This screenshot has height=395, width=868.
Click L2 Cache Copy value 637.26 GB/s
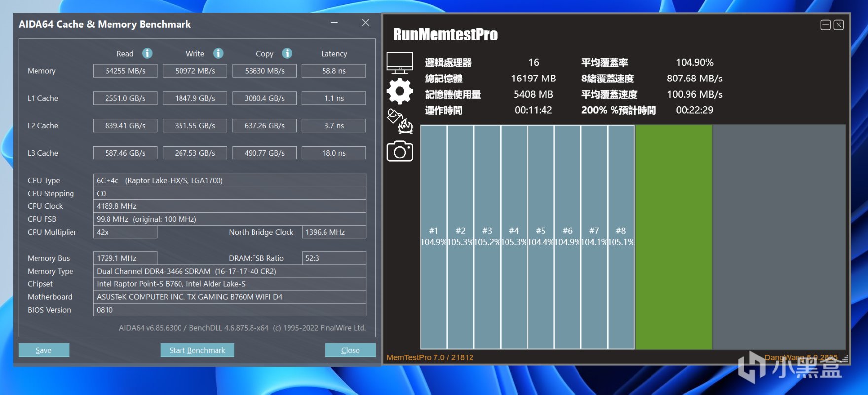[x=264, y=126]
